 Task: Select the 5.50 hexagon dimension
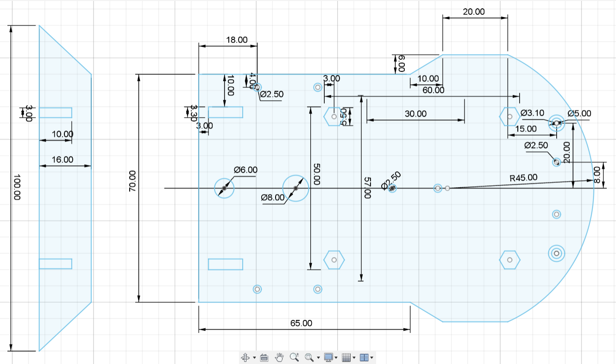(343, 117)
